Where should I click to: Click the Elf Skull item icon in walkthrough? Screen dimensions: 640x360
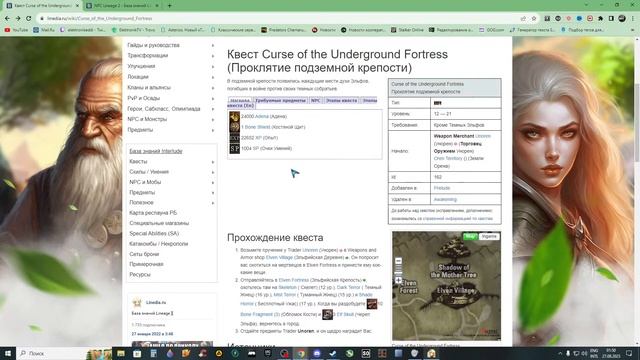click(x=327, y=314)
